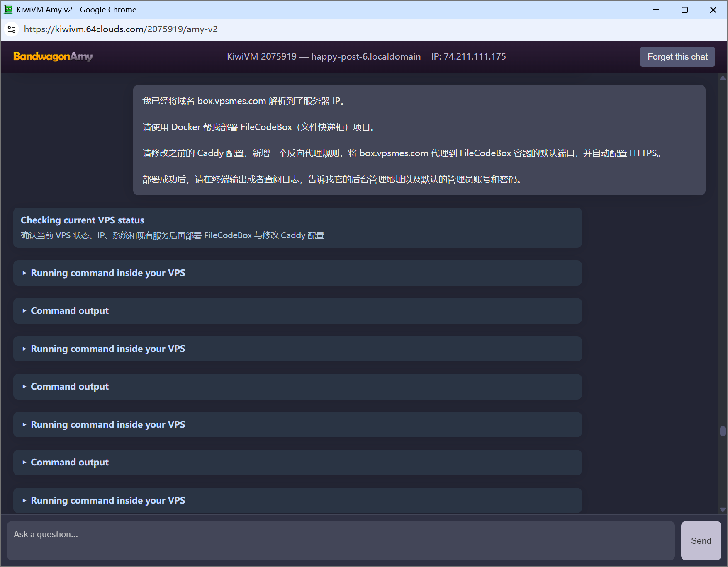728x567 pixels.
Task: Click the chat scrollbar thumb
Action: [x=723, y=431]
